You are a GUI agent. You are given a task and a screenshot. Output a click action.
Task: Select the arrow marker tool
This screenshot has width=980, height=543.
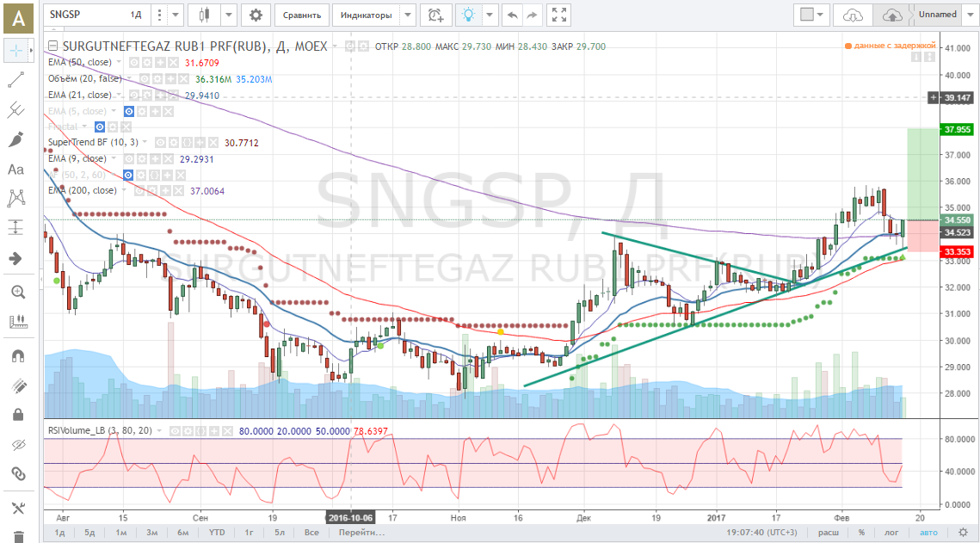pos(15,259)
